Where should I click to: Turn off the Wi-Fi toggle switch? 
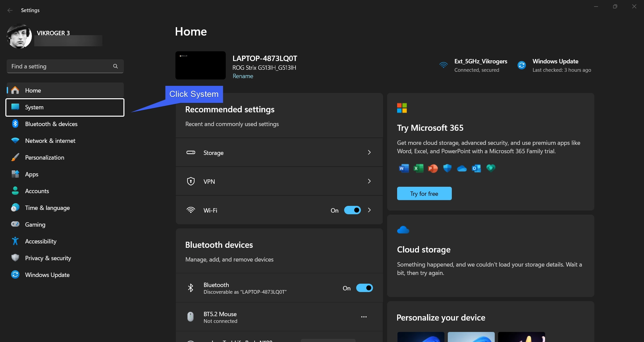353,210
